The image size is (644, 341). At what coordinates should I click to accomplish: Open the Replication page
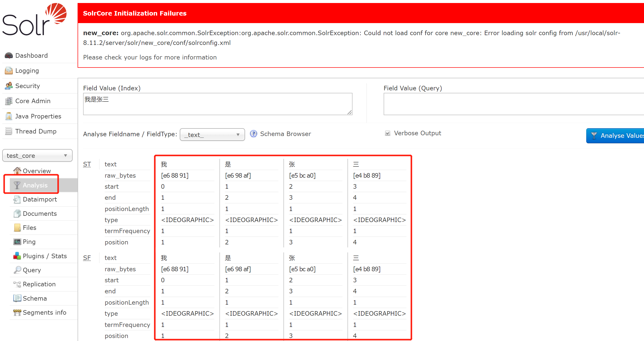point(39,284)
